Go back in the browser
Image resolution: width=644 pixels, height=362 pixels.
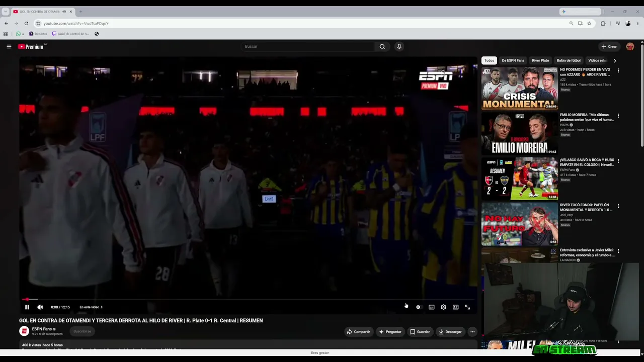click(x=6, y=23)
